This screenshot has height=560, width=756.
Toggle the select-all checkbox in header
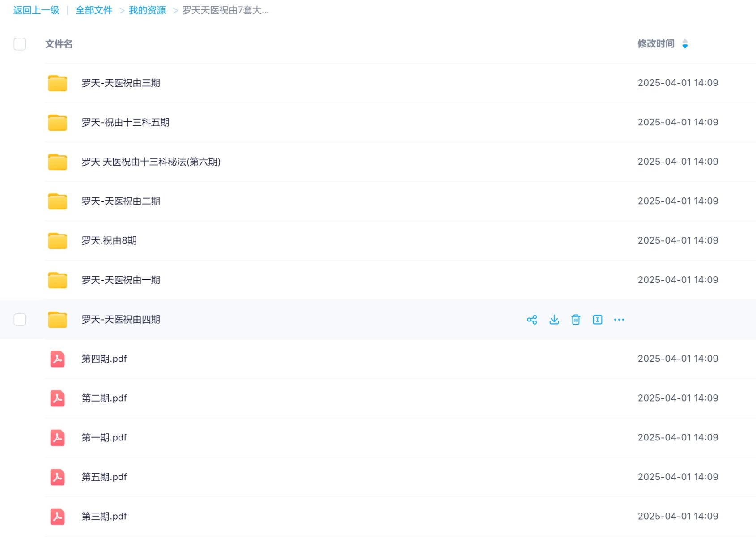click(x=20, y=44)
